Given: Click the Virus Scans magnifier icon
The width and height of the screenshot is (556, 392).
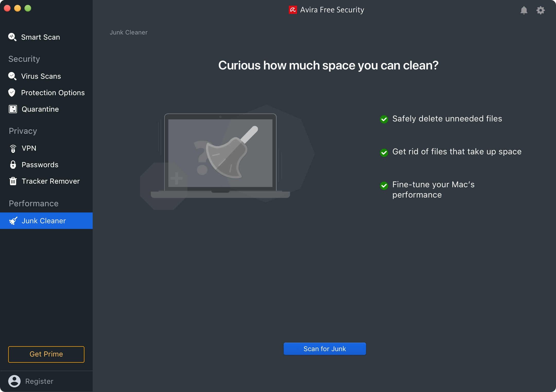Looking at the screenshot, I should (x=12, y=76).
